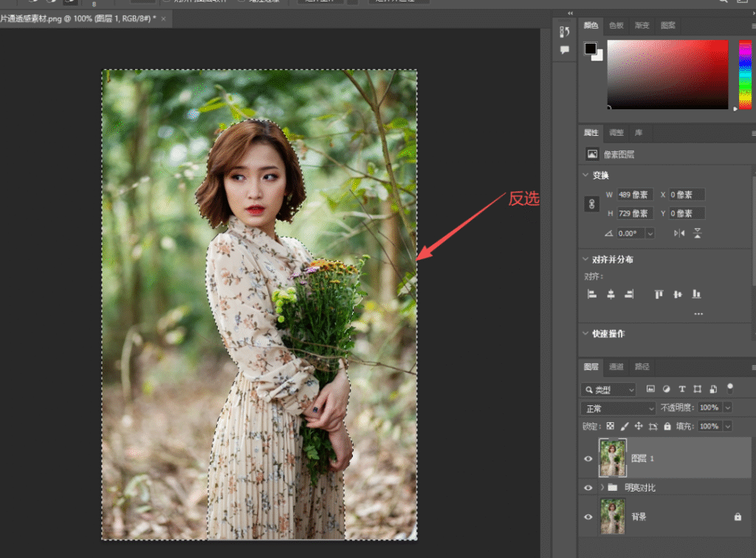This screenshot has width=756, height=558.
Task: Lock image pixels brush icon
Action: [x=625, y=426]
